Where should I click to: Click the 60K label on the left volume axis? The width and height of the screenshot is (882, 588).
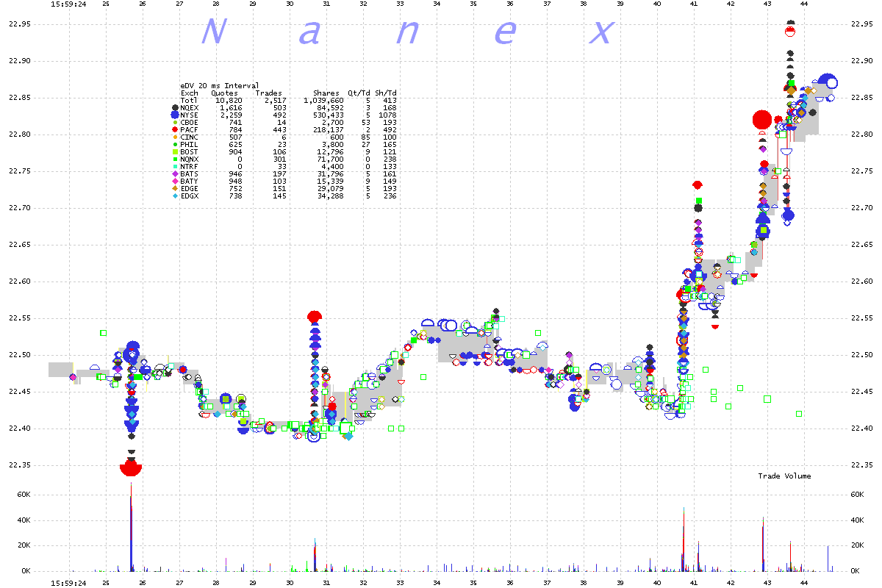24,495
